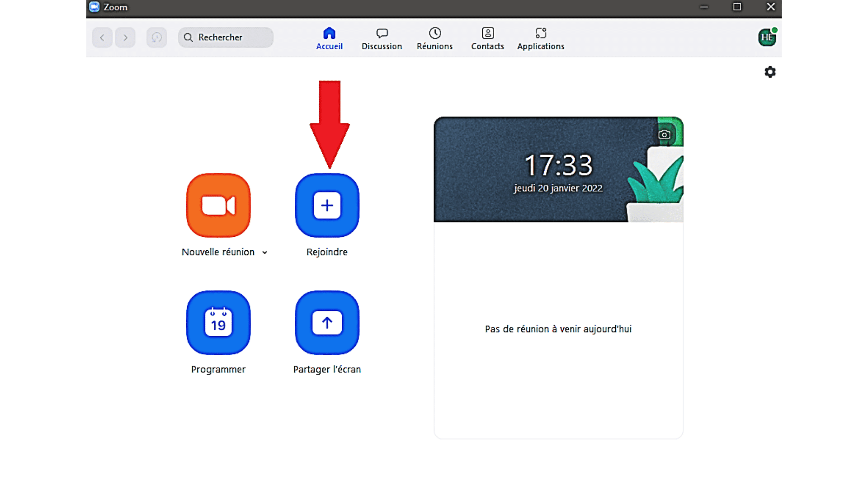Viewport: 868px width, 488px height.
Task: Open the Réunions tab
Action: pos(434,39)
